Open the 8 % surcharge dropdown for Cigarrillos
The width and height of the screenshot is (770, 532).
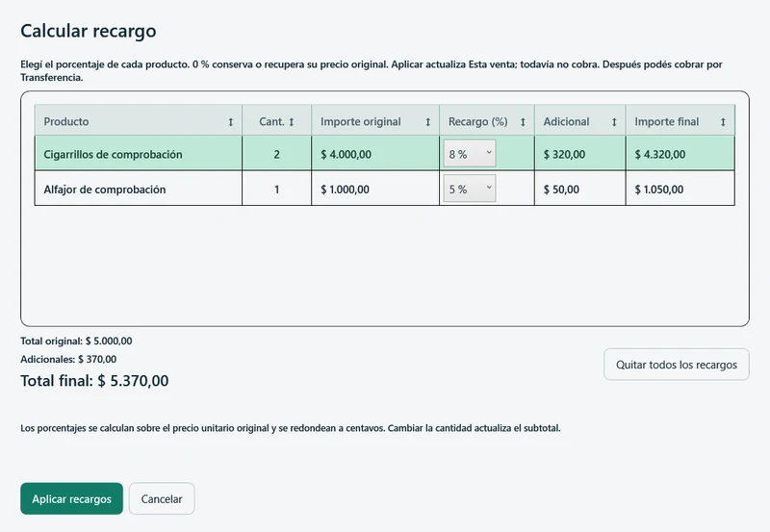tap(470, 154)
